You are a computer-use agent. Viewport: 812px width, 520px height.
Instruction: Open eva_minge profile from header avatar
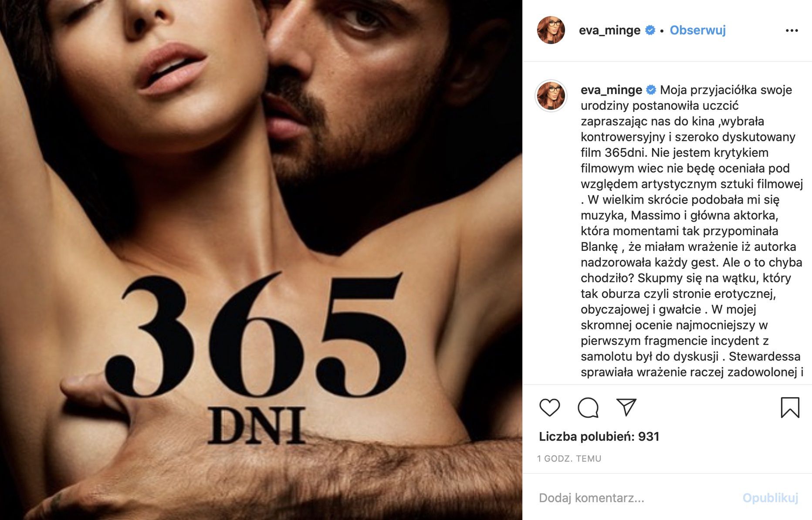coord(551,30)
